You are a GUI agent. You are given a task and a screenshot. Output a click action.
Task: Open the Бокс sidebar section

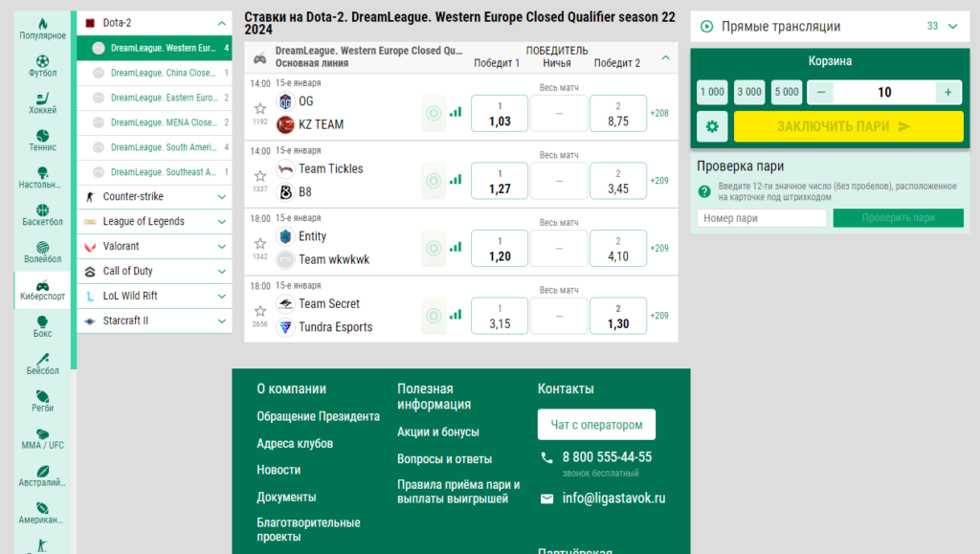click(x=42, y=327)
